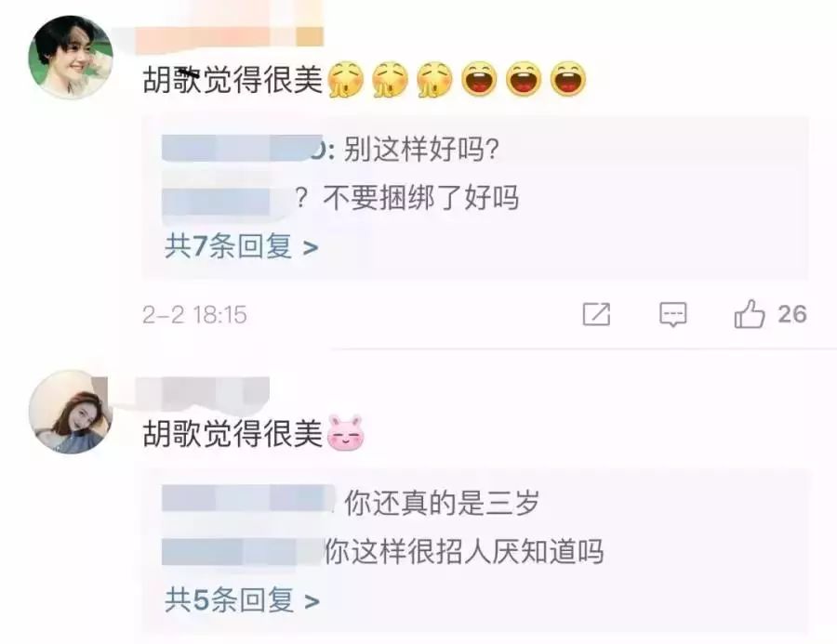The height and width of the screenshot is (644, 837).
Task: Open the reply 你还真的是三岁
Action: coord(442,503)
